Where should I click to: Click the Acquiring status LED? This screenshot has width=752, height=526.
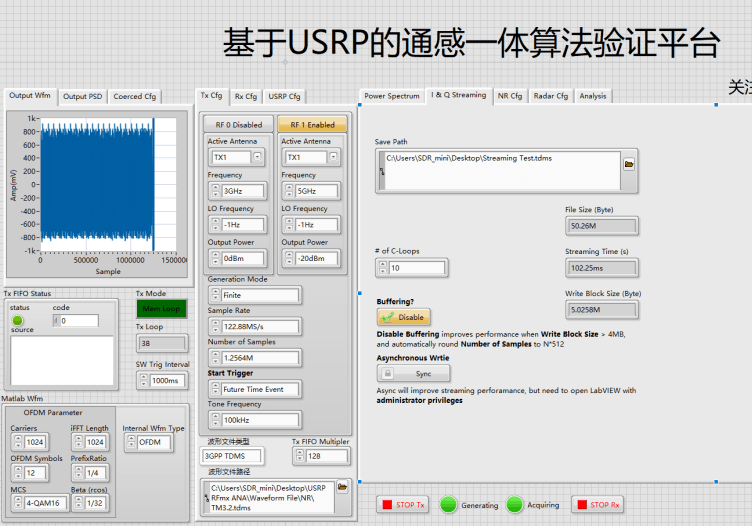coord(514,505)
